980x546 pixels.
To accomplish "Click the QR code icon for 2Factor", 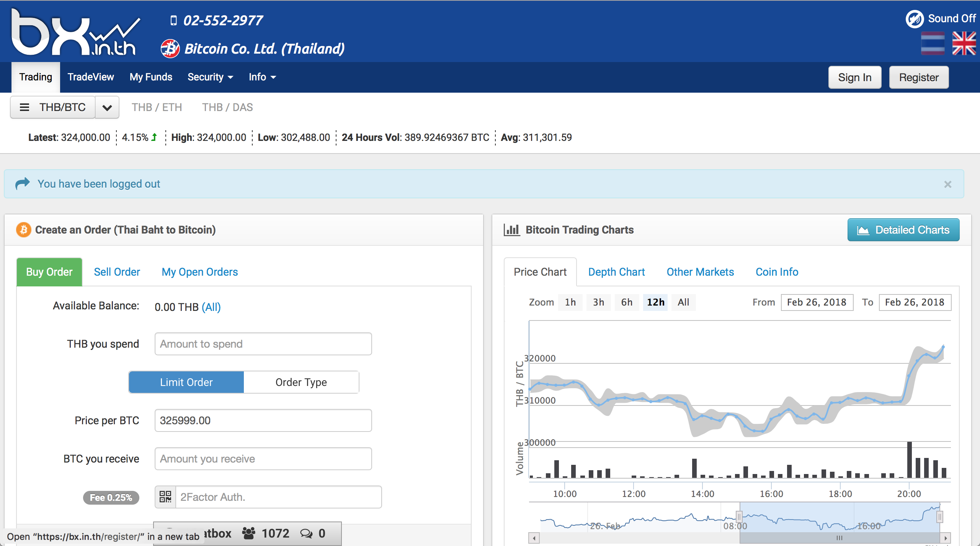I will pos(165,497).
